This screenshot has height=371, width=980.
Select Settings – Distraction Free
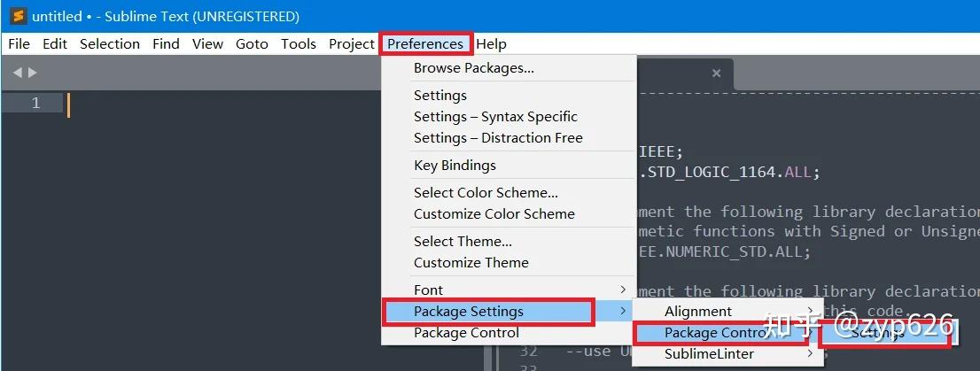click(x=497, y=137)
